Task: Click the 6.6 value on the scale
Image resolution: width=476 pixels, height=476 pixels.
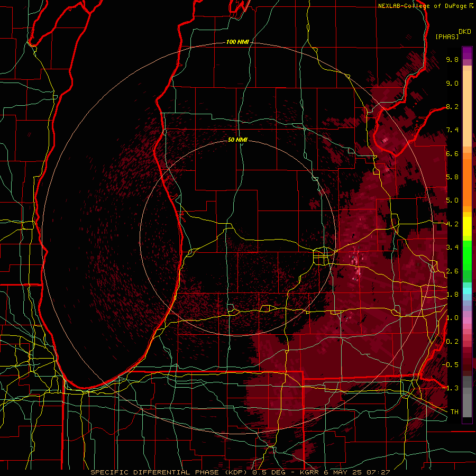Action: coord(452,153)
